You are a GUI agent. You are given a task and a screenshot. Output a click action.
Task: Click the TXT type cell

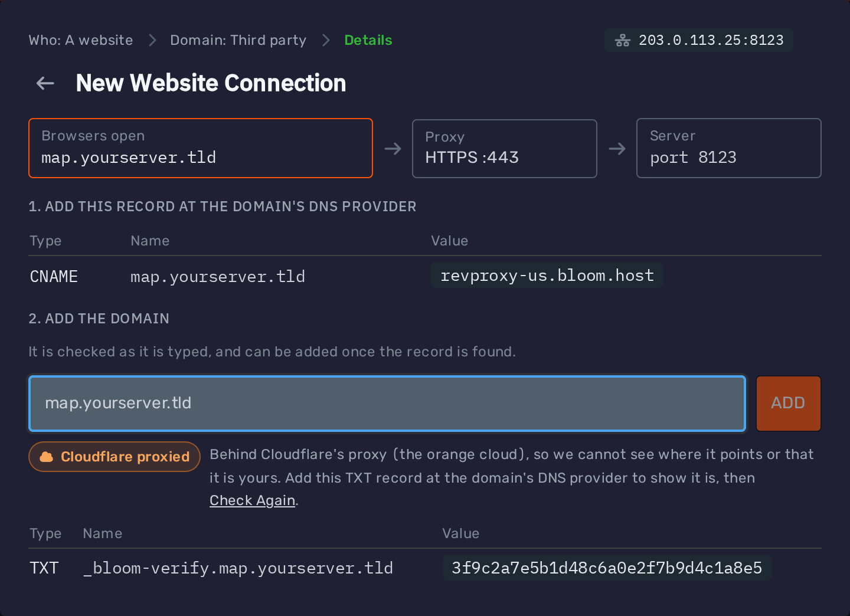44,568
